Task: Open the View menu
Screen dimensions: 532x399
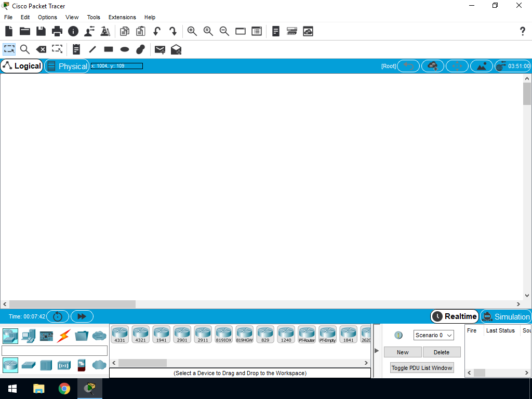Action: (72, 17)
